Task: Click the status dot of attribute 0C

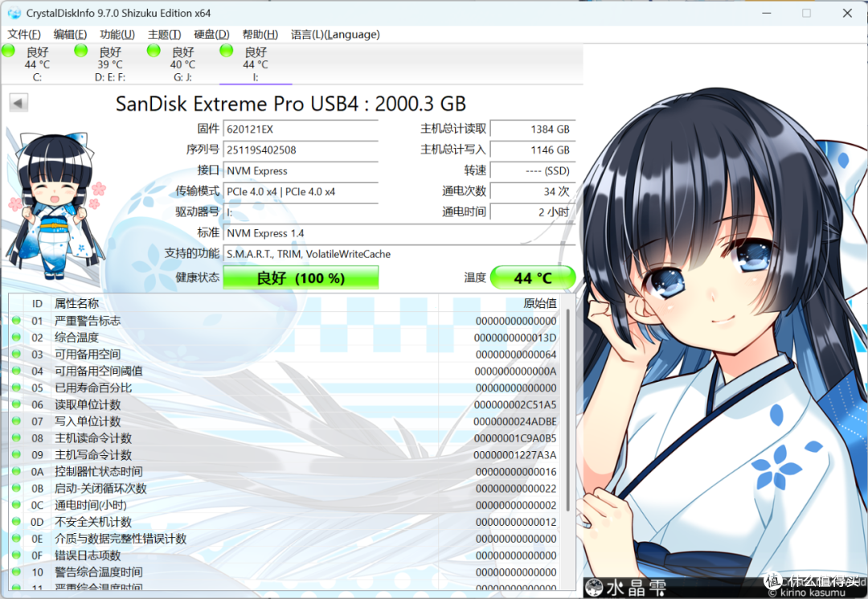Action: click(x=16, y=504)
